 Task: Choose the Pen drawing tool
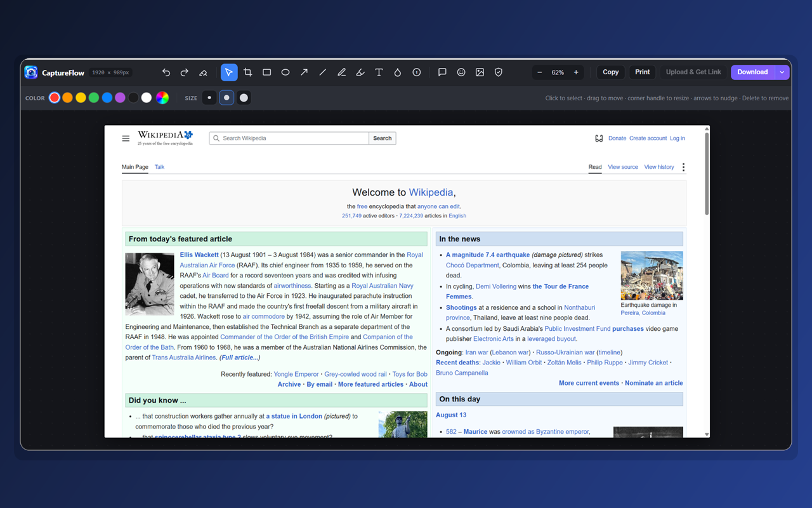341,72
